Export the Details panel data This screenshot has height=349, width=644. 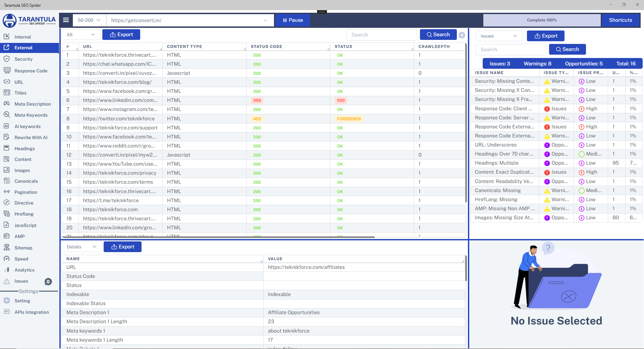tap(122, 247)
